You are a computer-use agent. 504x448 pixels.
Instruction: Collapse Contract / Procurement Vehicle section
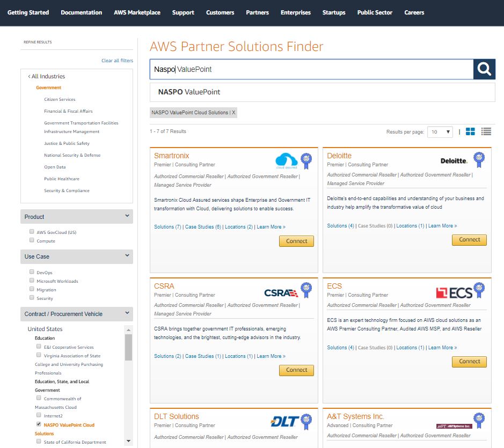(x=77, y=314)
